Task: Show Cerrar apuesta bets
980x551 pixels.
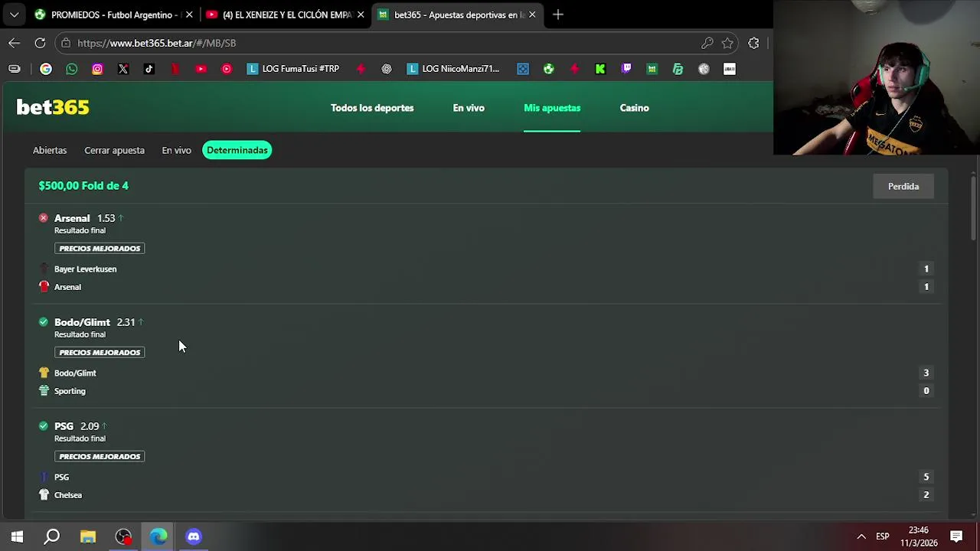Action: [x=114, y=150]
